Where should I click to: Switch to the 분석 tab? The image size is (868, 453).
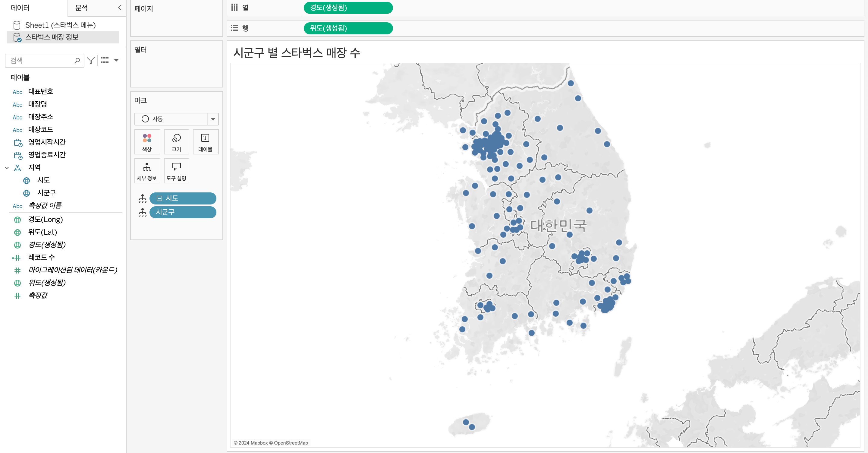82,8
